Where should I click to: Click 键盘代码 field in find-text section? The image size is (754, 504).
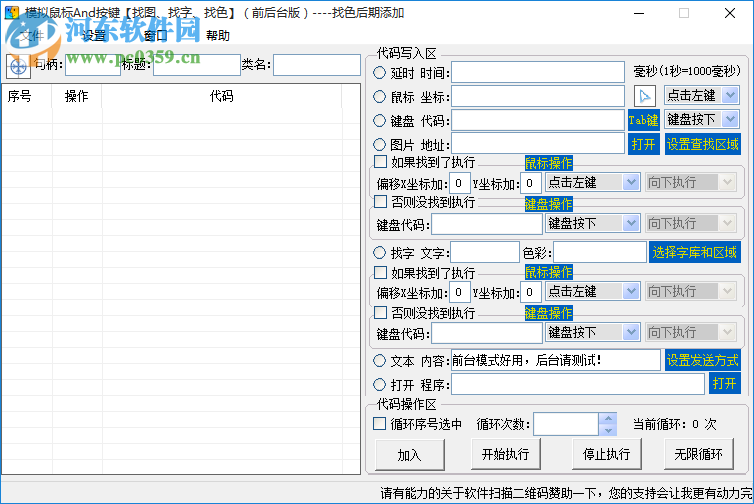[x=487, y=333]
